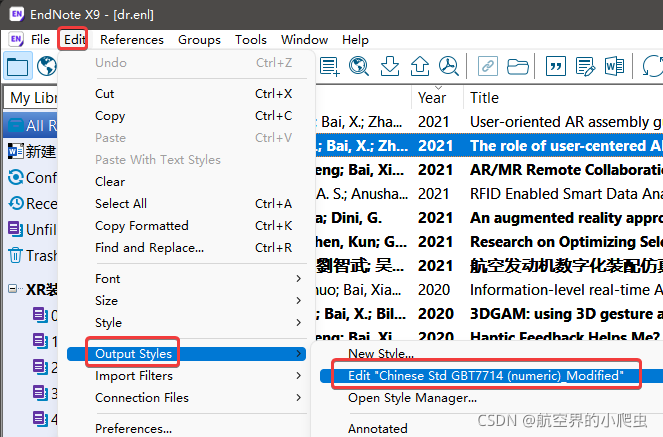Screen dimensions: 663x437
Task: Open the Groups menu
Action: click(199, 40)
